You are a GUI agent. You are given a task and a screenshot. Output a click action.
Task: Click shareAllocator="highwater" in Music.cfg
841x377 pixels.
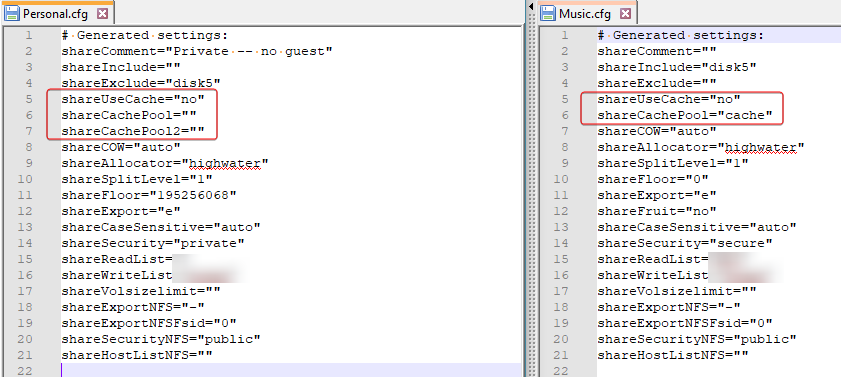pyautogui.click(x=700, y=147)
